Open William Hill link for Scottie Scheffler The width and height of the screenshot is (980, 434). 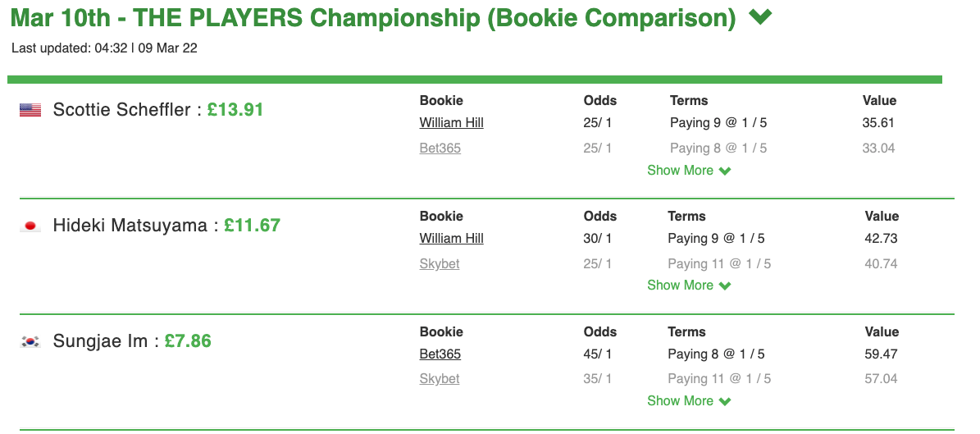451,122
